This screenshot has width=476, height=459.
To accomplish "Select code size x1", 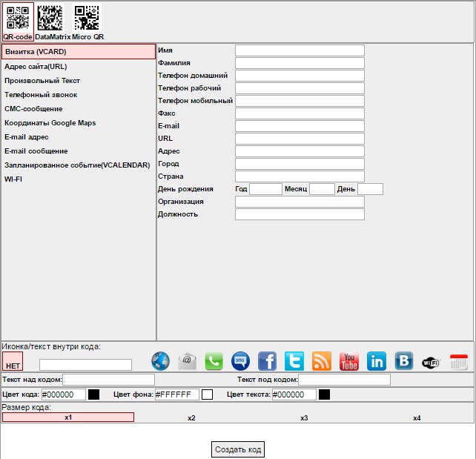I will (x=68, y=417).
